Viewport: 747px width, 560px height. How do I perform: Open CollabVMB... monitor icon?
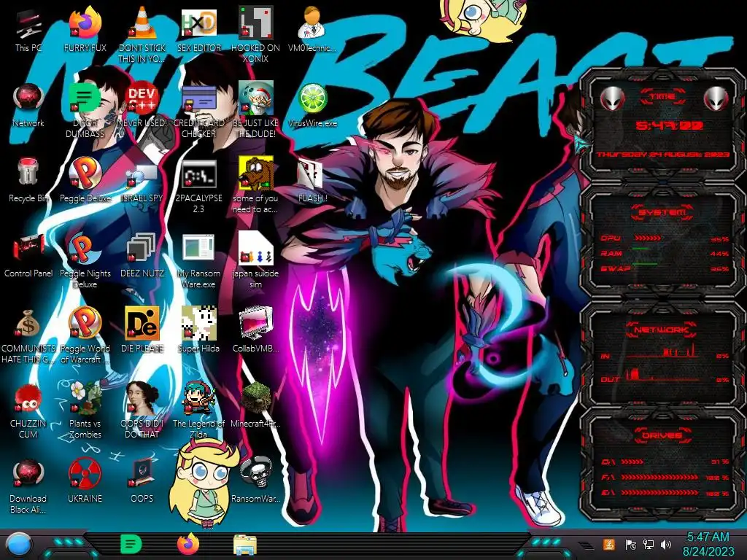tap(255, 331)
